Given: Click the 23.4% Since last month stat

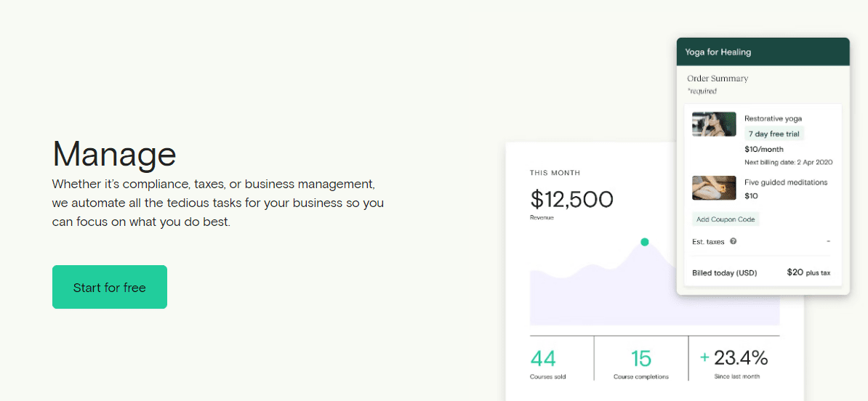Looking at the screenshot, I should pos(741,357).
